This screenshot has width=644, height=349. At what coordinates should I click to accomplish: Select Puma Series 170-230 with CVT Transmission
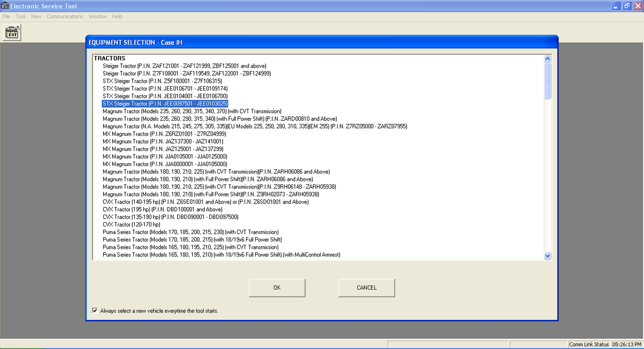point(191,232)
